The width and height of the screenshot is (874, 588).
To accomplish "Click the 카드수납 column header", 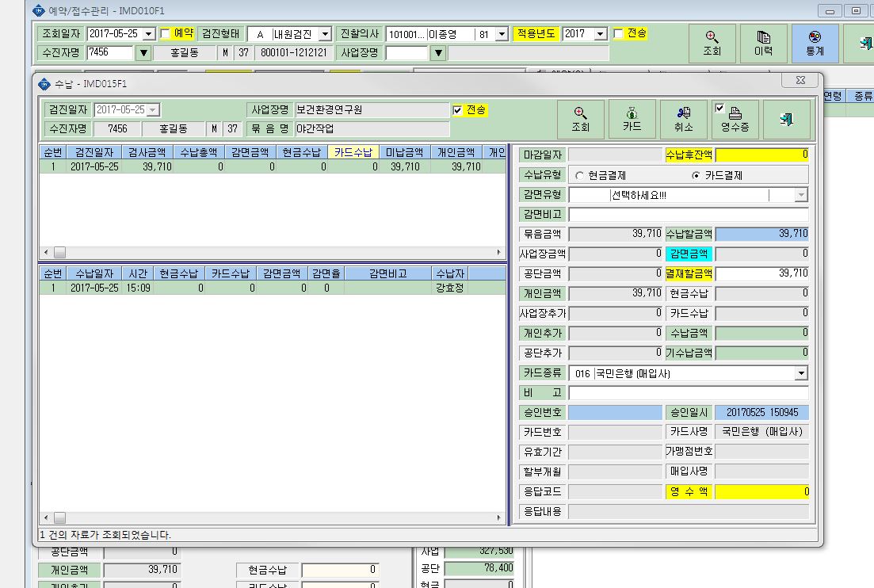I will tap(353, 151).
